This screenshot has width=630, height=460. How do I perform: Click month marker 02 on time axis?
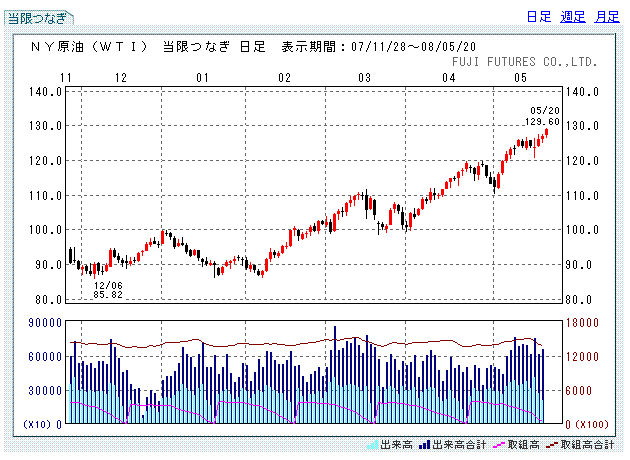[284, 78]
